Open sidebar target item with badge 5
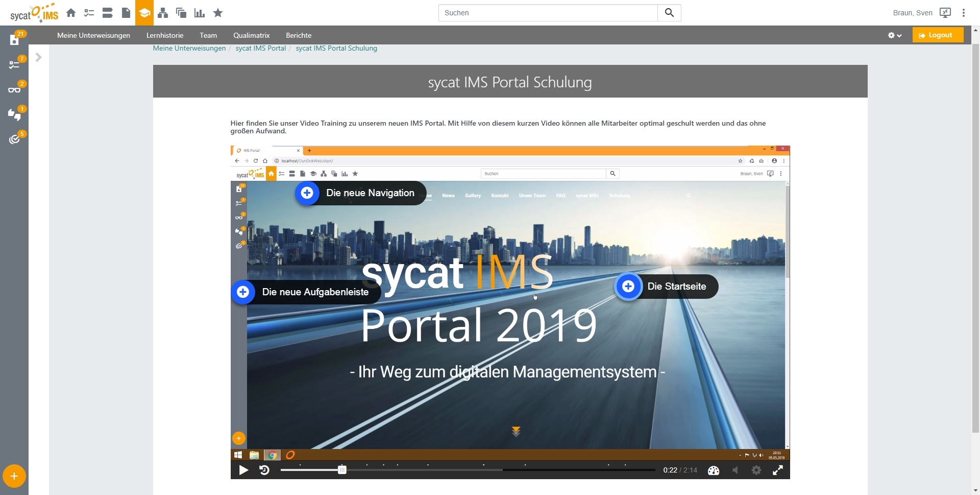Viewport: 980px width, 495px height. [14, 139]
